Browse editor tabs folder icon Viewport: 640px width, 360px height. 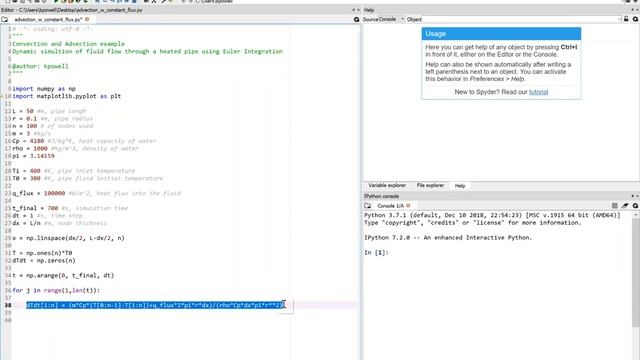[4, 19]
